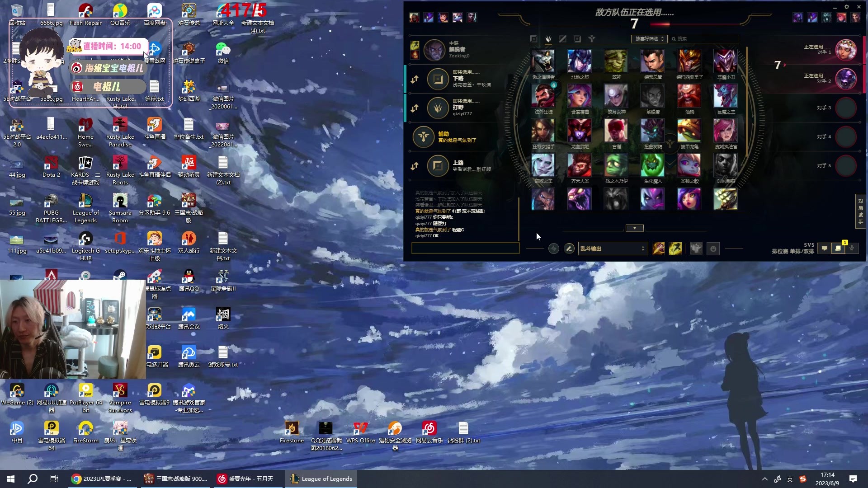
Task: Open Windows Start menu
Action: (11, 479)
